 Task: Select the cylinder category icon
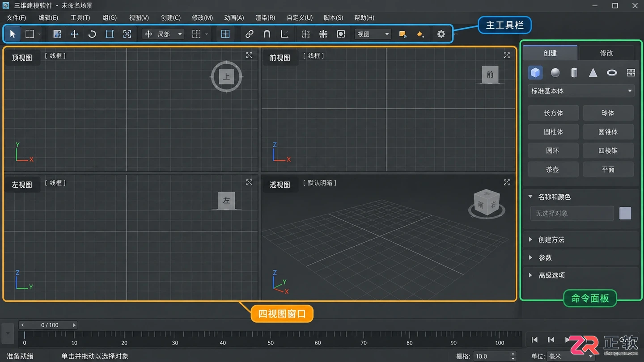574,72
